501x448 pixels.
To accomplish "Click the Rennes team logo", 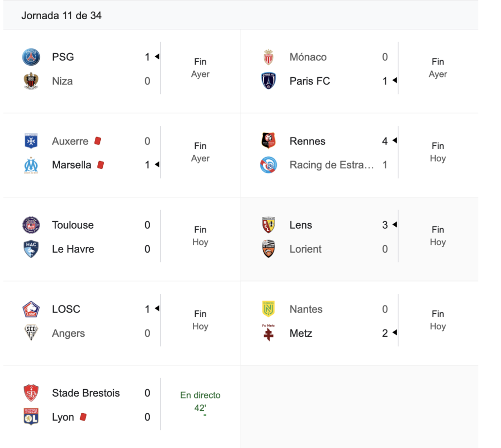I will 269,141.
